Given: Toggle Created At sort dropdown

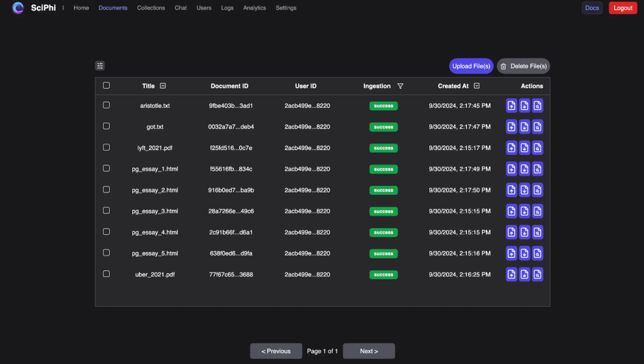Looking at the screenshot, I should click(x=477, y=86).
